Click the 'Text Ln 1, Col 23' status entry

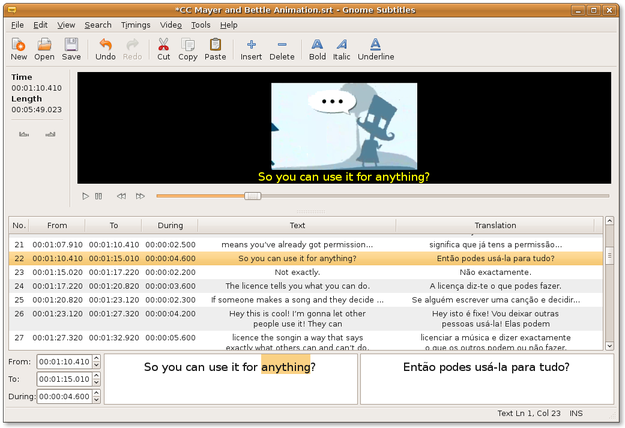tap(529, 413)
